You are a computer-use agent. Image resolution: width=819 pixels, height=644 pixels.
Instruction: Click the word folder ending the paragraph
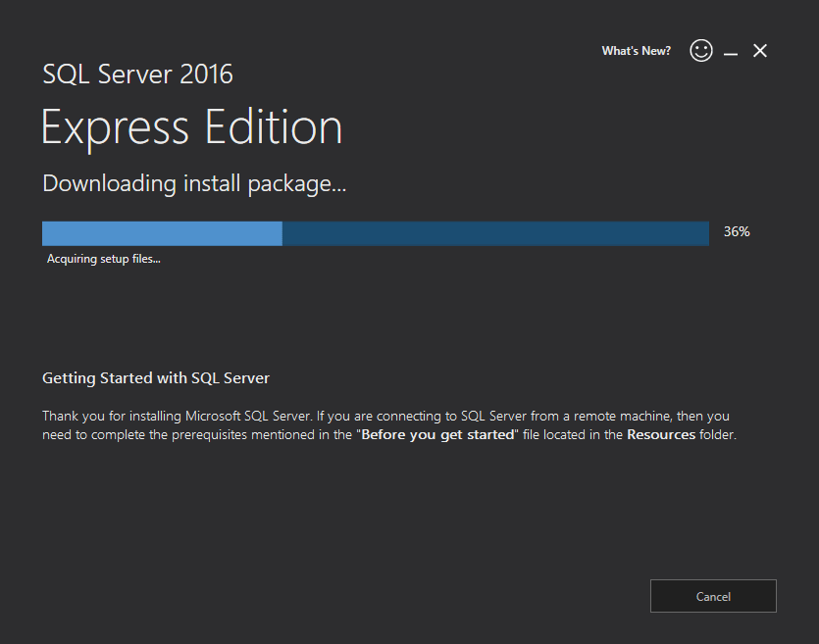coord(718,435)
